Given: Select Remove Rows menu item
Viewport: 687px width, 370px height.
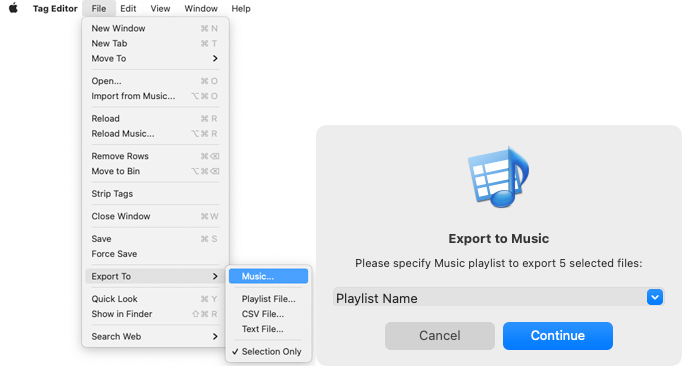Looking at the screenshot, I should point(155,156).
